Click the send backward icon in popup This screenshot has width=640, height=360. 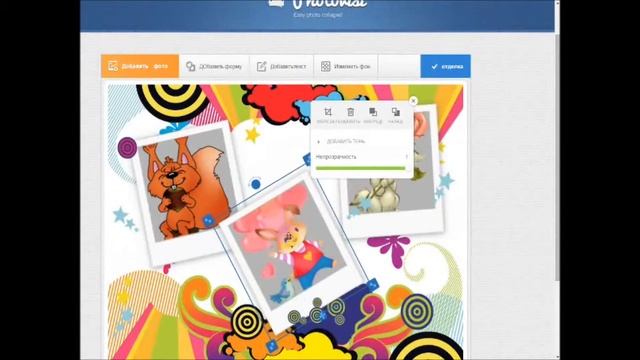click(x=396, y=112)
